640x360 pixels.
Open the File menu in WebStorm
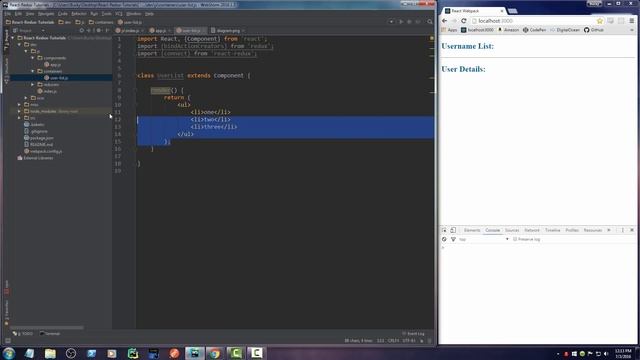pyautogui.click(x=7, y=14)
